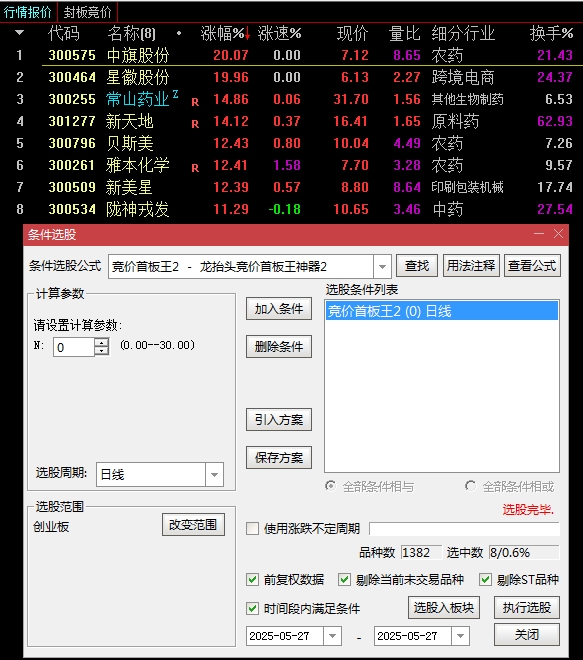Click the dot icon next to 名称 header
Screen dimensions: 583x660
point(179,33)
